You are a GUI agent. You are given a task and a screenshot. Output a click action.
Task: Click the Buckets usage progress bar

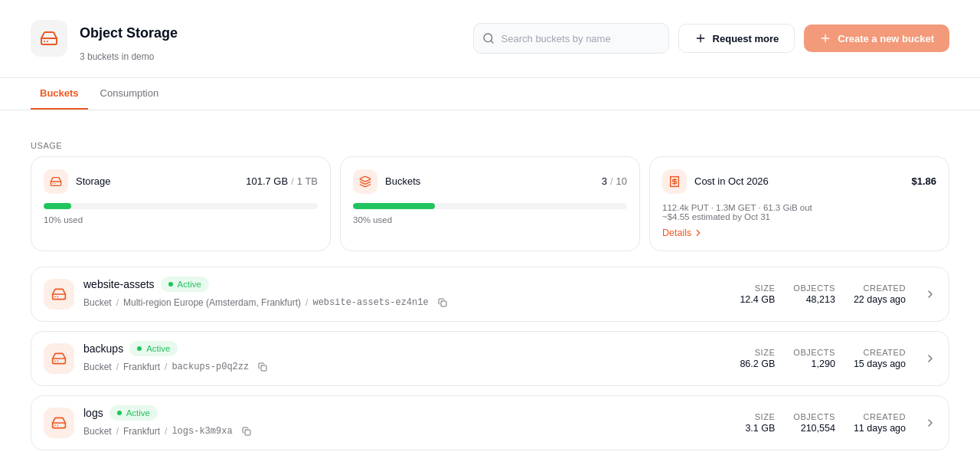pos(490,206)
